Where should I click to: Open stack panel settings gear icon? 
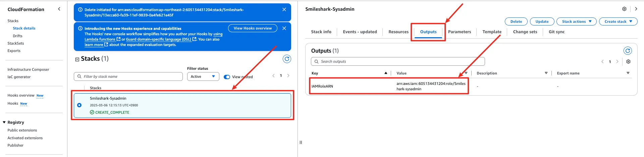coord(624,9)
